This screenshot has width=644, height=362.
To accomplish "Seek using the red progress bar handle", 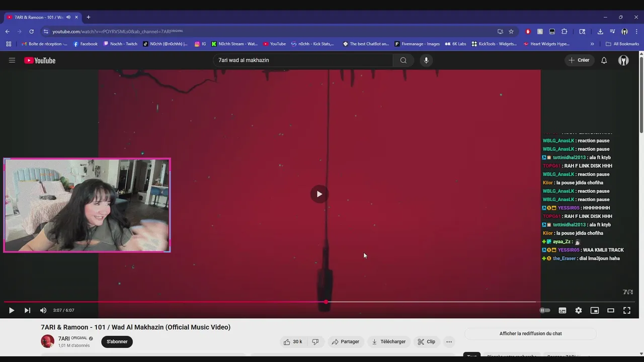I will point(326,302).
